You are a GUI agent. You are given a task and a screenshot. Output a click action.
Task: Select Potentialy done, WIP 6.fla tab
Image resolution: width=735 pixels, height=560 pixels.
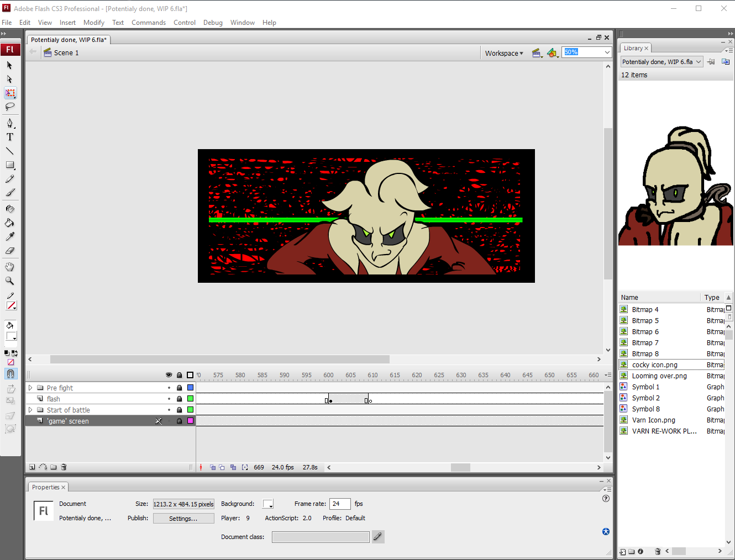[x=69, y=40]
